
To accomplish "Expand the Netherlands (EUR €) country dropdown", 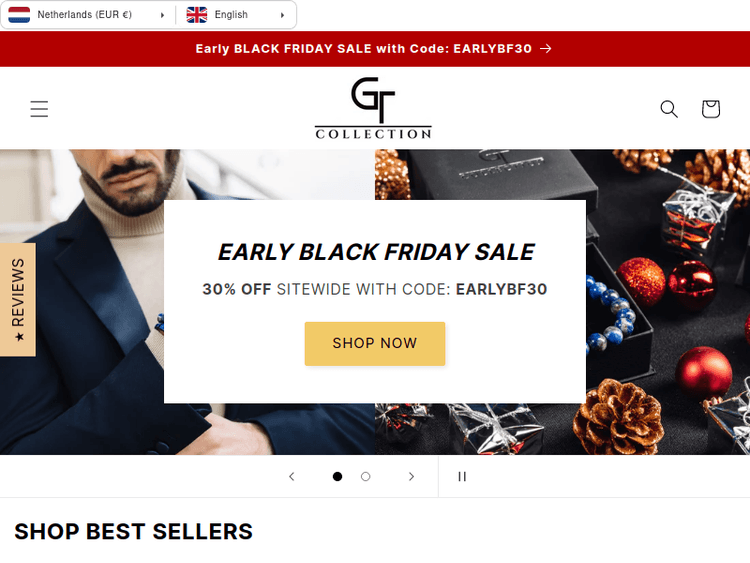I will tap(87, 15).
